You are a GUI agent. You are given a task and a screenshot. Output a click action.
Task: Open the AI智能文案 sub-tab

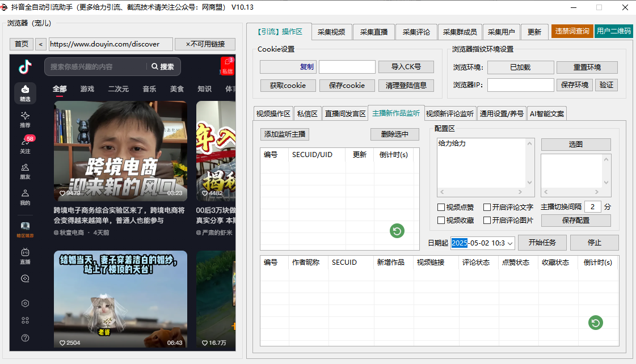[547, 114]
